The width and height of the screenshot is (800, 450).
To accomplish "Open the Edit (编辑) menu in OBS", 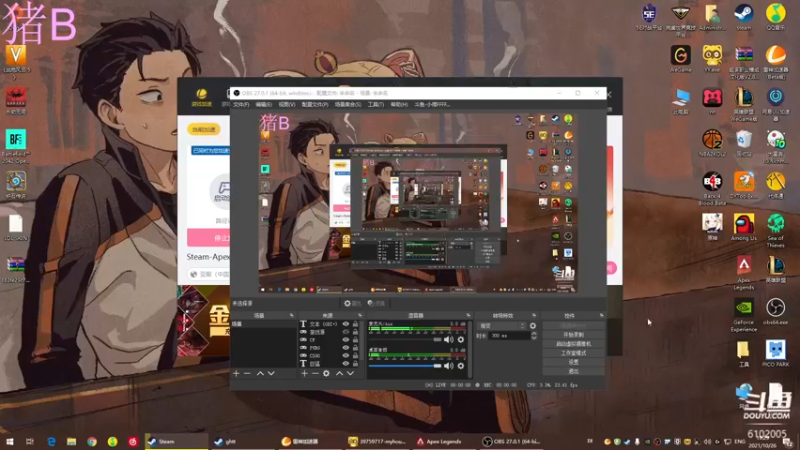I will click(263, 104).
